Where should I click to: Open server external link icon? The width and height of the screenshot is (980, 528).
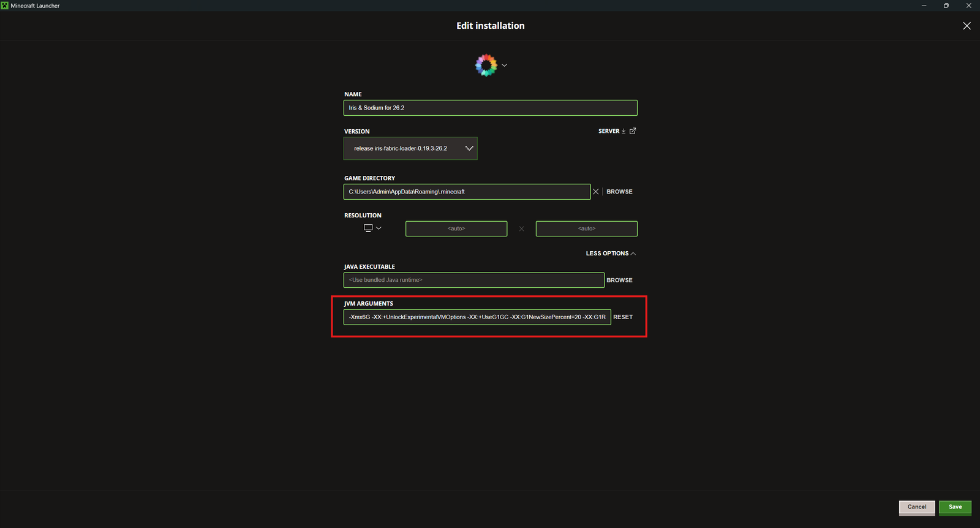633,131
